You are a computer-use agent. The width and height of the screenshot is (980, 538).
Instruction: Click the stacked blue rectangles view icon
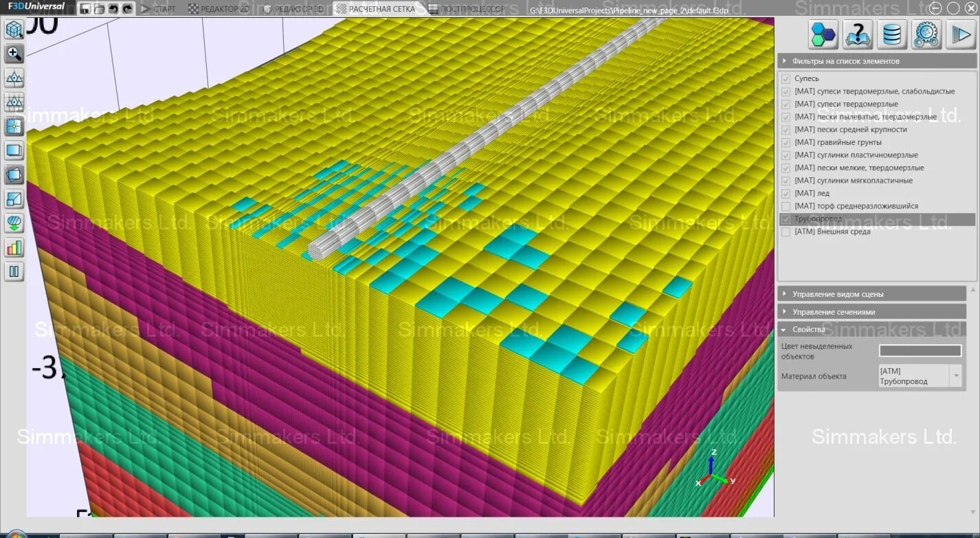pyautogui.click(x=14, y=150)
